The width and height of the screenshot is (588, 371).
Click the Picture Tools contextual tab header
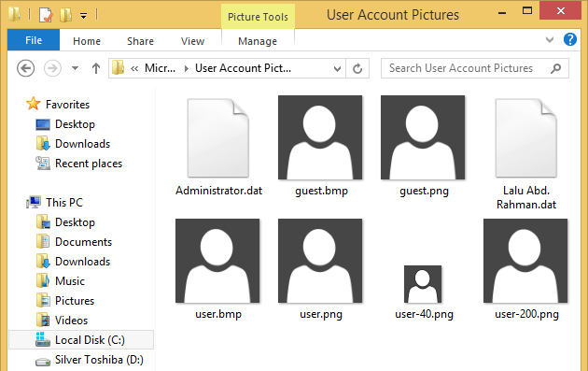pos(258,17)
